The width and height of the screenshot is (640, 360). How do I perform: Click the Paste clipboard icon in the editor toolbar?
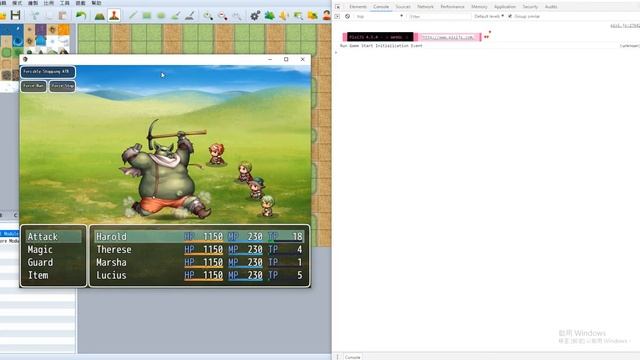click(x=63, y=16)
